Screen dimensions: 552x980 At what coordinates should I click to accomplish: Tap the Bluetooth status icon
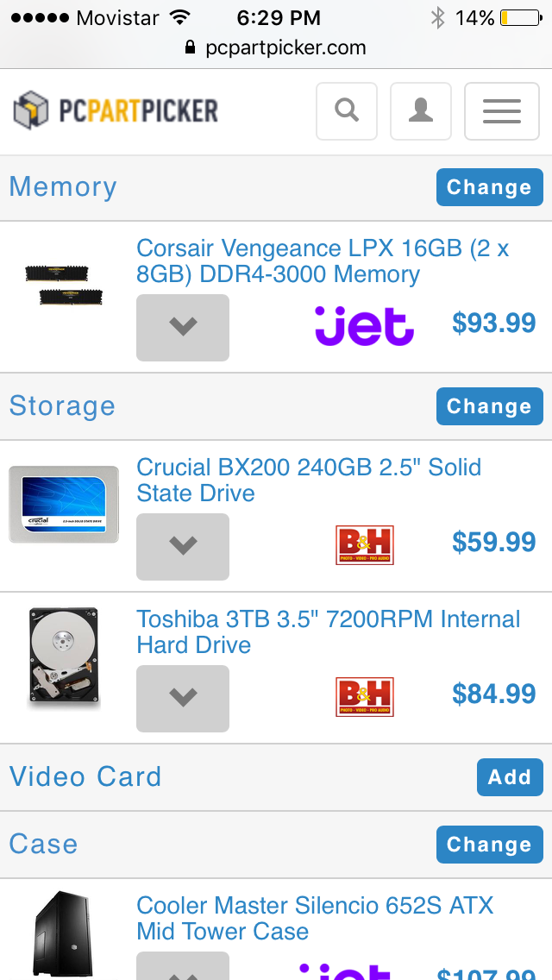437,18
